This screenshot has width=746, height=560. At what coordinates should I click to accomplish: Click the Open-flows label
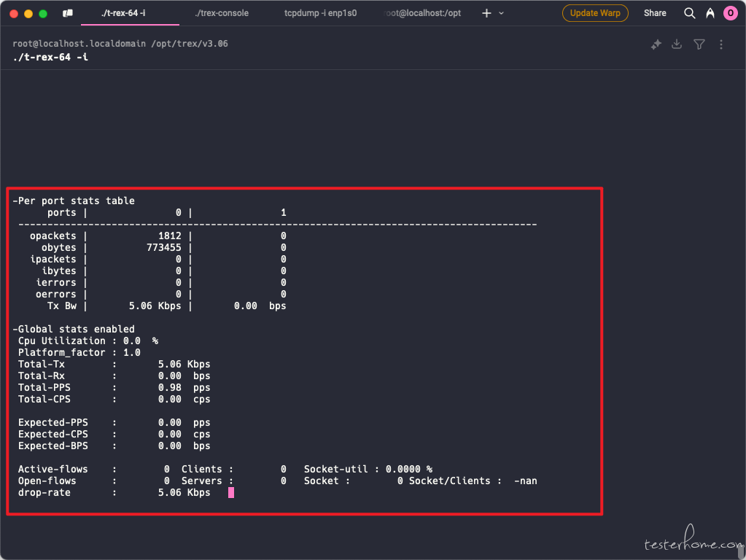[x=47, y=481]
